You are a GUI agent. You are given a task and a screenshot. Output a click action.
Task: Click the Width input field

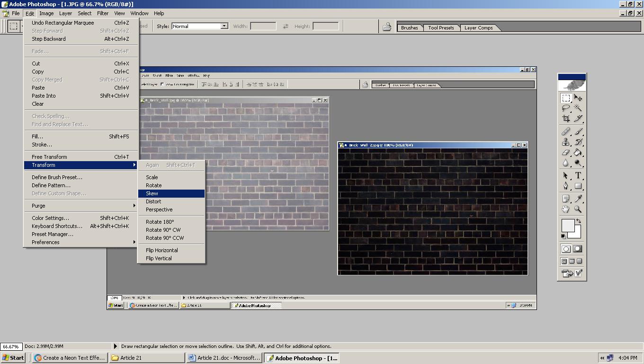click(263, 26)
